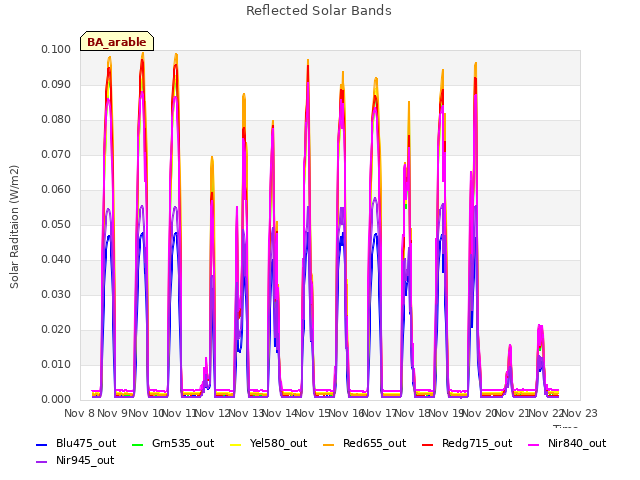Click the 0.040 y-axis tick label
Screen dimensions: 640x480
point(56,260)
